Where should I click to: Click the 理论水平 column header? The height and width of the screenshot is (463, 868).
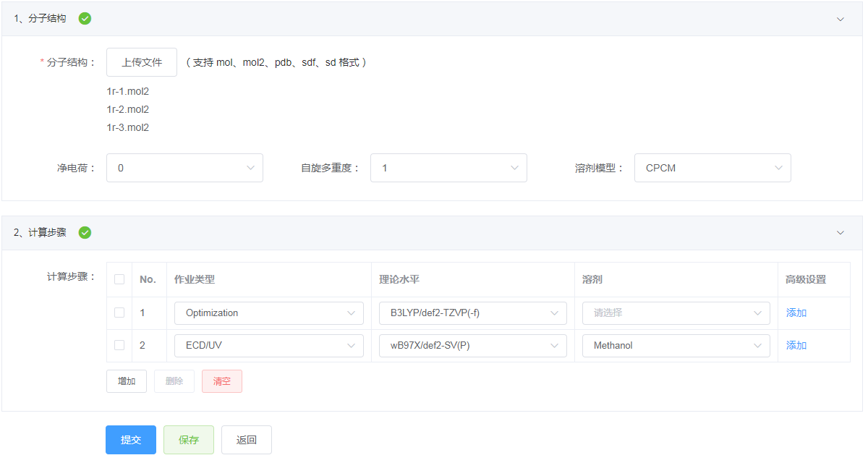(x=399, y=279)
